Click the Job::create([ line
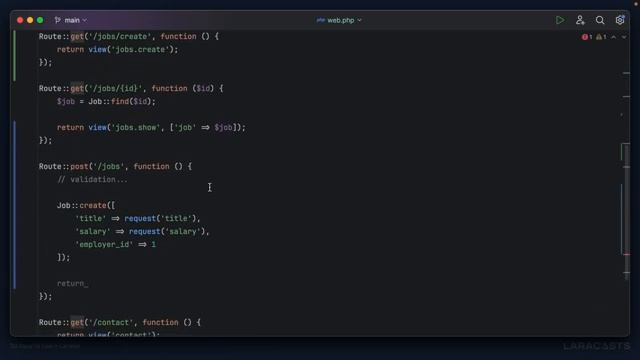The width and height of the screenshot is (640, 360). [86, 205]
